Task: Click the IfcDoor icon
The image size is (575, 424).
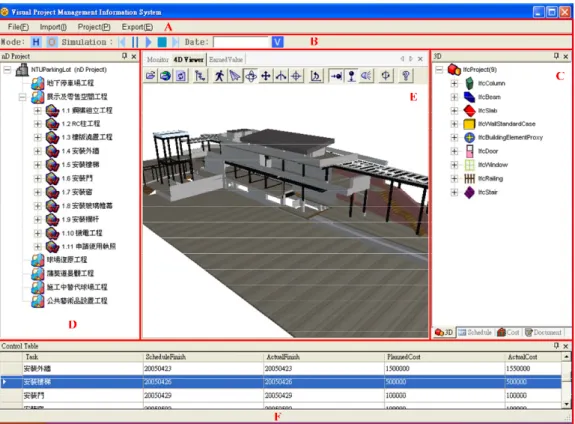Action: pos(469,151)
